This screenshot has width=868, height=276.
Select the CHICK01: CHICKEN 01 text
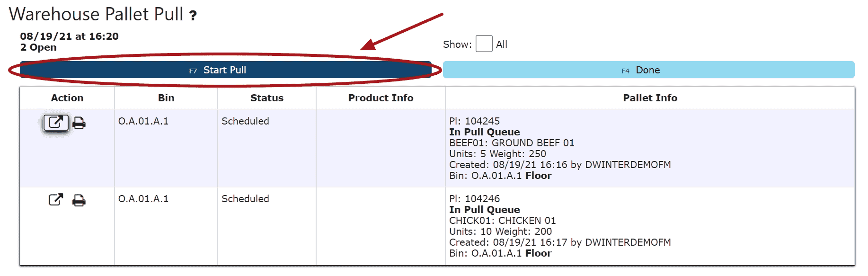click(x=502, y=221)
